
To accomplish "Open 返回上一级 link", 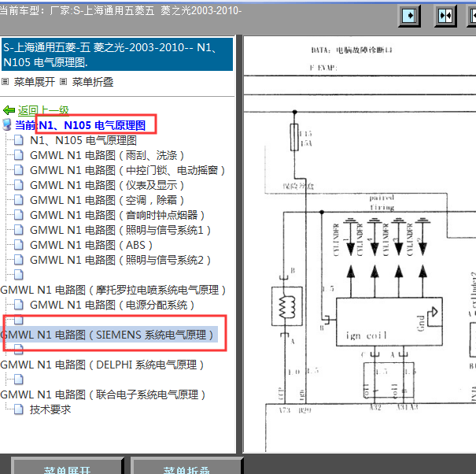I will 43,110.
